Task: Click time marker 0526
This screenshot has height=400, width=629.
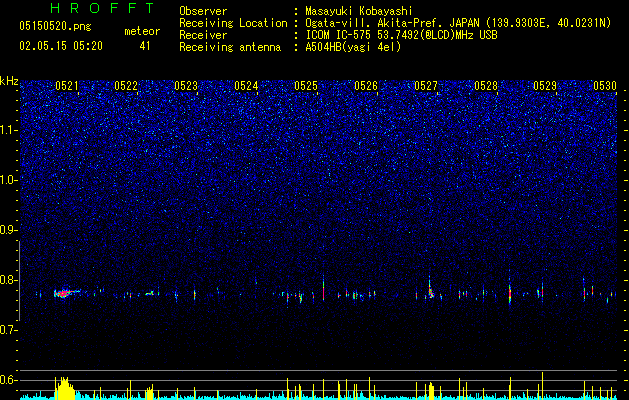Action: click(x=366, y=86)
